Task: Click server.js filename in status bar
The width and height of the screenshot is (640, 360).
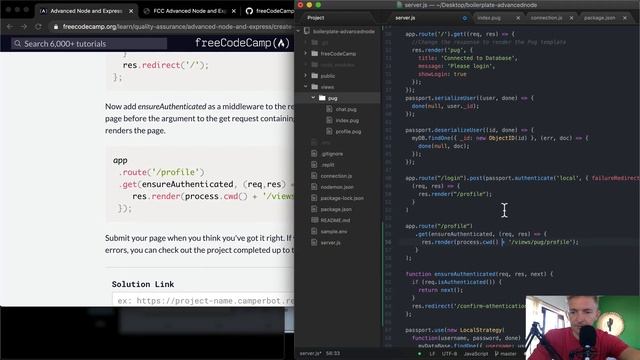Action: click(310, 353)
